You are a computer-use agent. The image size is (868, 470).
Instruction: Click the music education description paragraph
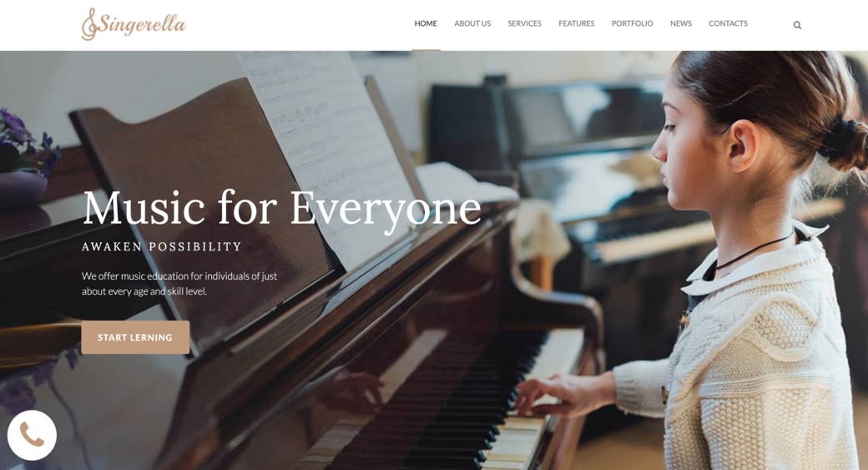pyautogui.click(x=179, y=284)
